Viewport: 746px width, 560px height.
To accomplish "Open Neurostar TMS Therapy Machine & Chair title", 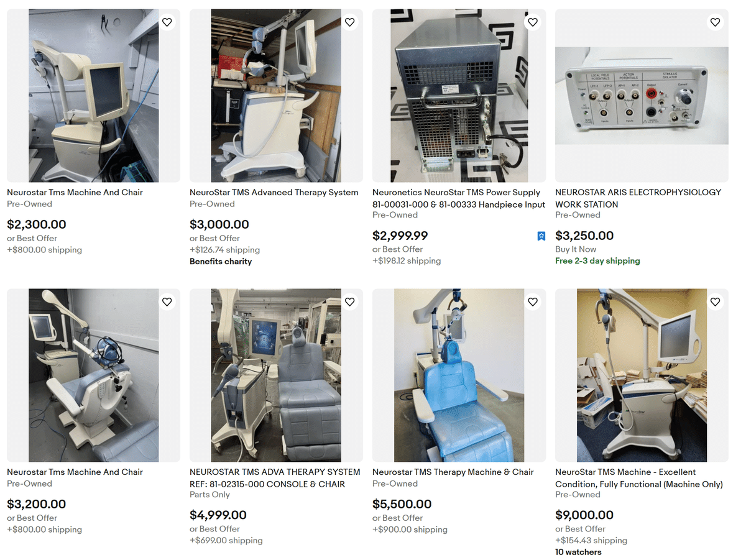I will point(453,472).
